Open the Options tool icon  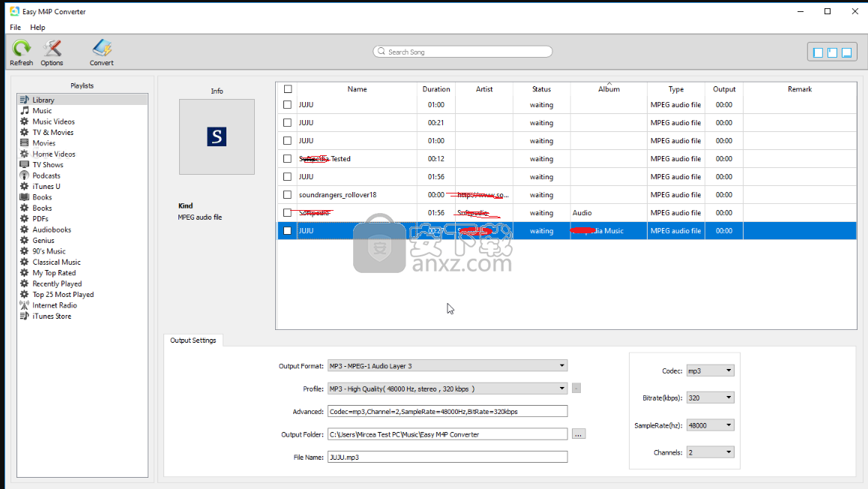pyautogui.click(x=52, y=48)
